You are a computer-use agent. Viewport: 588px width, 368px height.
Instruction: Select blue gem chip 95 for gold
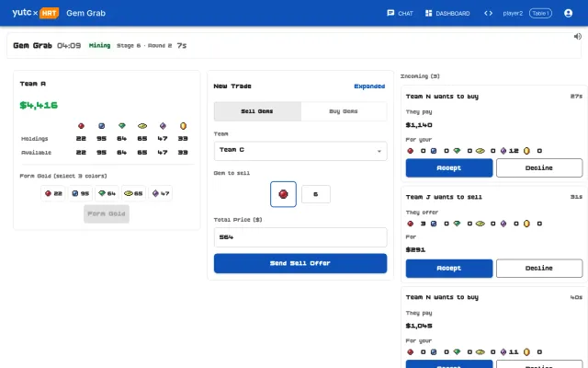[x=80, y=193]
